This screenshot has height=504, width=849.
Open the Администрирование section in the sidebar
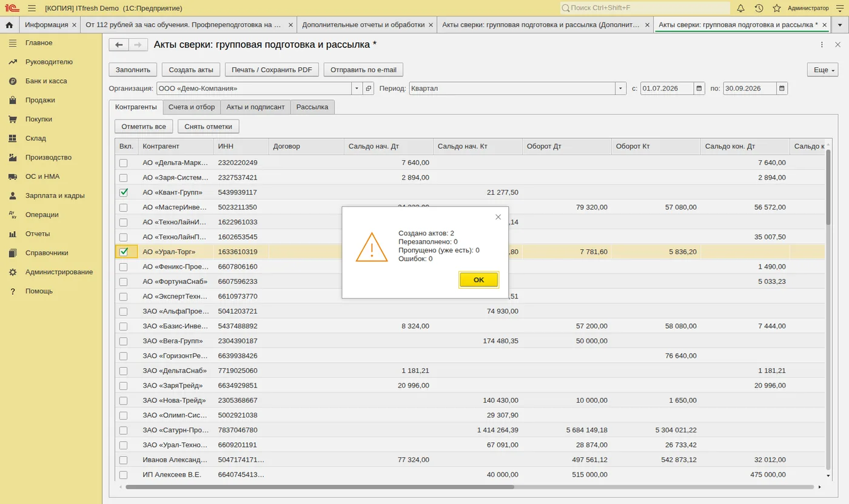tap(59, 272)
